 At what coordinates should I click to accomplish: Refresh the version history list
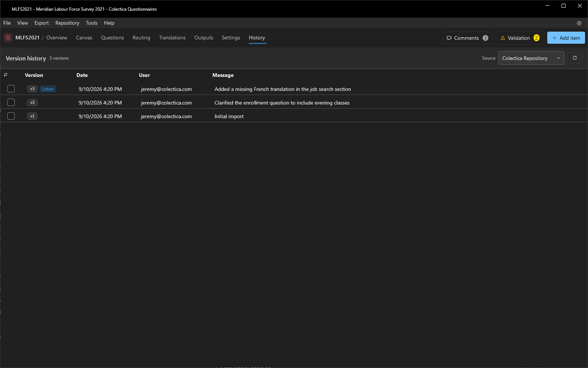point(575,58)
